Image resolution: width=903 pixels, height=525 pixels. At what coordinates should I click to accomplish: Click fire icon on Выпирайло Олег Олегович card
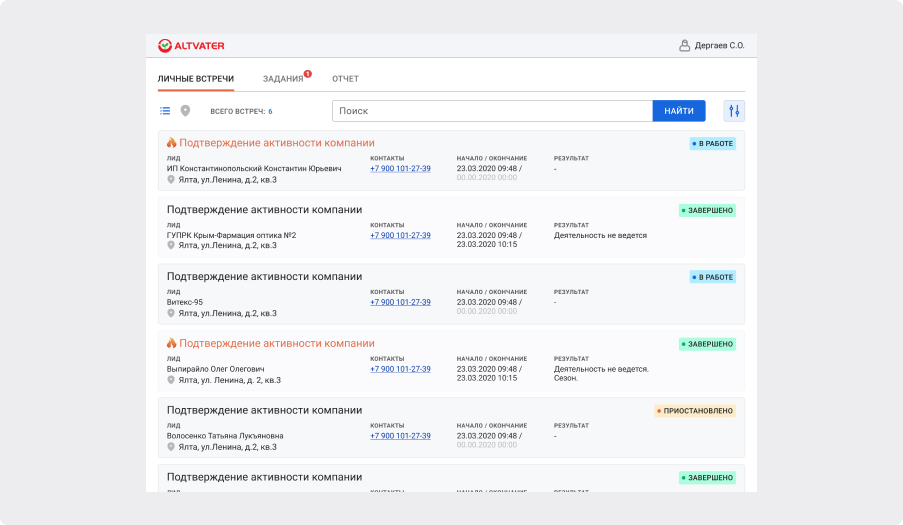[171, 343]
